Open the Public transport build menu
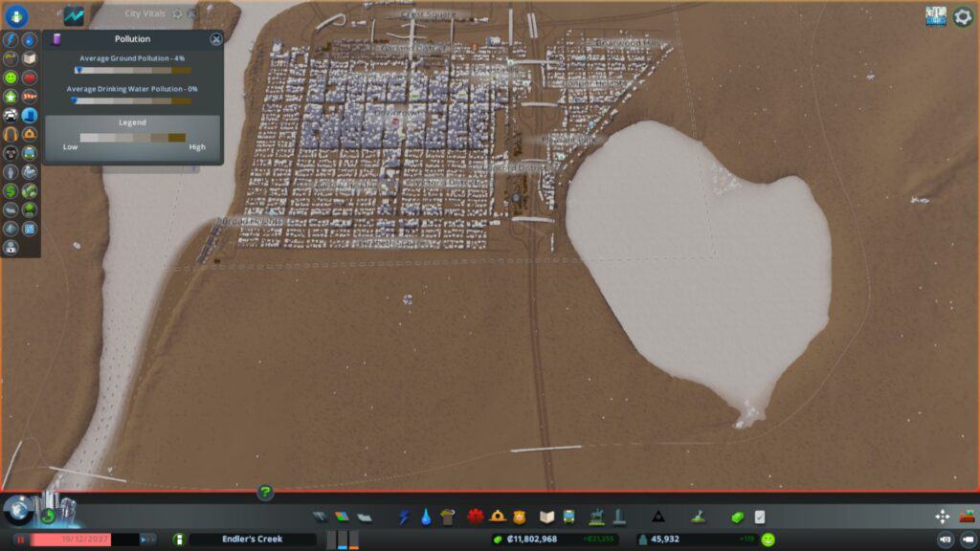This screenshot has height=551, width=980. (568, 517)
